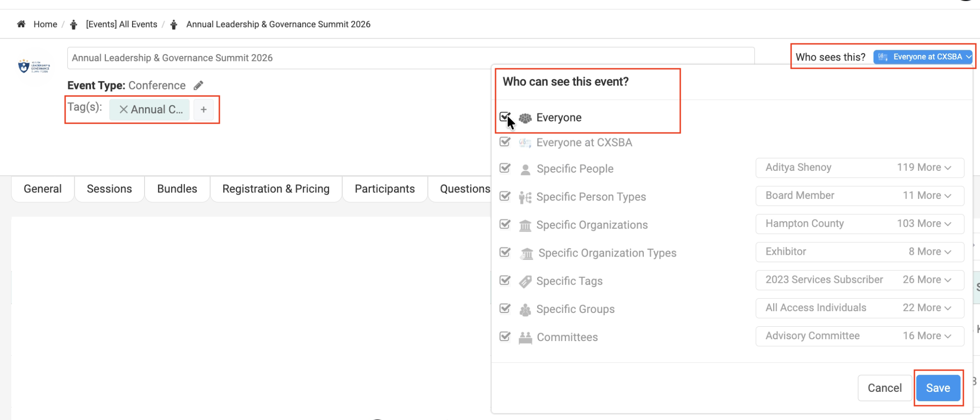980x420 pixels.
Task: Click the Specific Organizations building icon
Action: (x=525, y=225)
